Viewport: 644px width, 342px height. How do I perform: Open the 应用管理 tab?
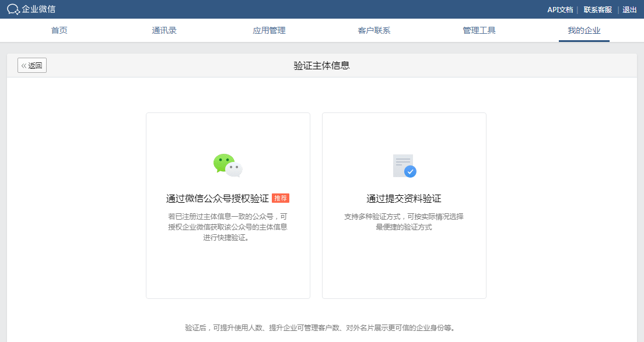[269, 31]
